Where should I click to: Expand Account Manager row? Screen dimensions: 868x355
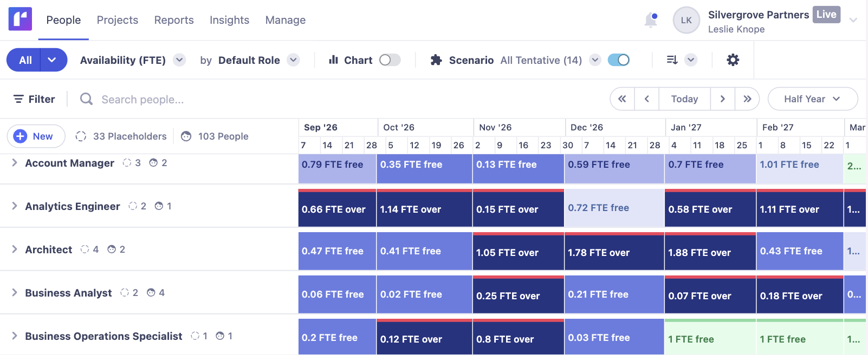pyautogui.click(x=15, y=163)
